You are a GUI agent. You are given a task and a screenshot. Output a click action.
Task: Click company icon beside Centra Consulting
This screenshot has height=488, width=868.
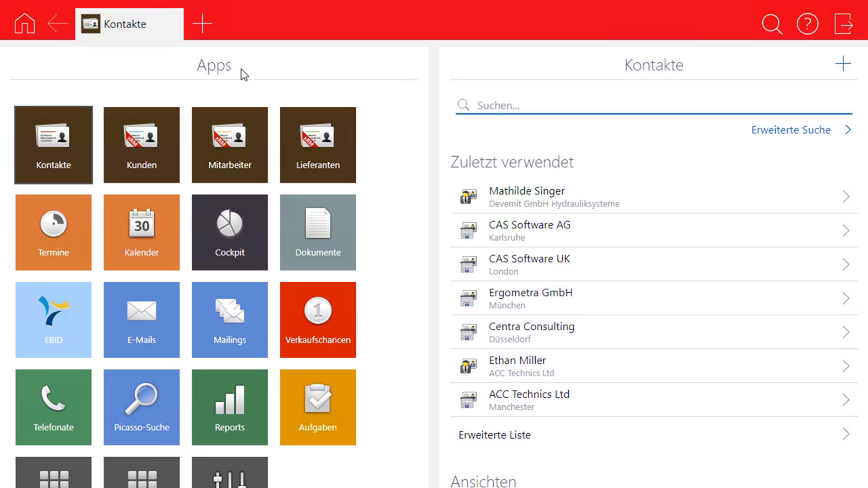tap(468, 332)
